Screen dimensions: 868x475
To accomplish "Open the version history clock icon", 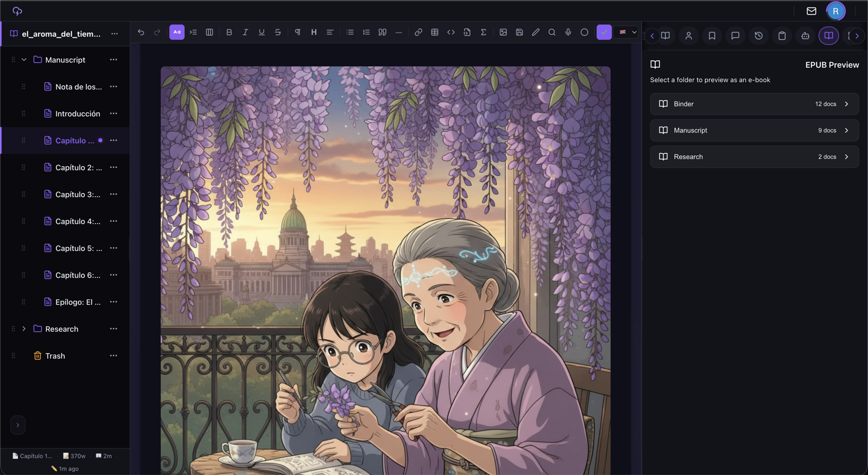I will [x=758, y=36].
